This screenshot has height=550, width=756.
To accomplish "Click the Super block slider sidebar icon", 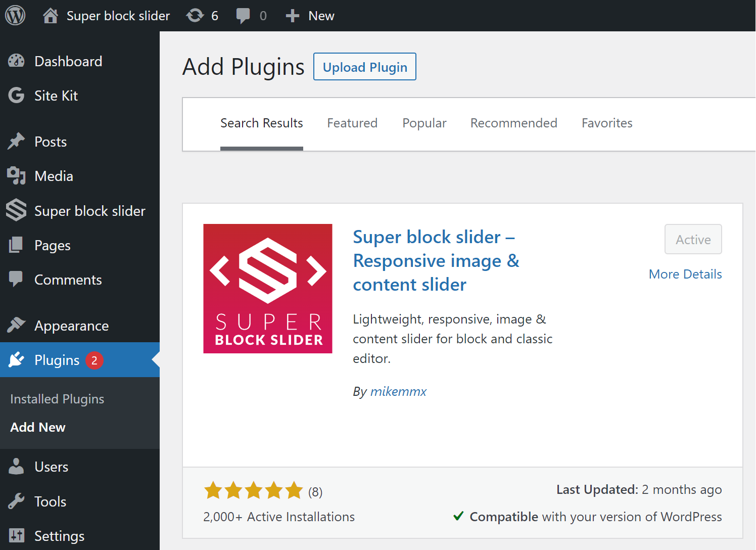I will 16,210.
